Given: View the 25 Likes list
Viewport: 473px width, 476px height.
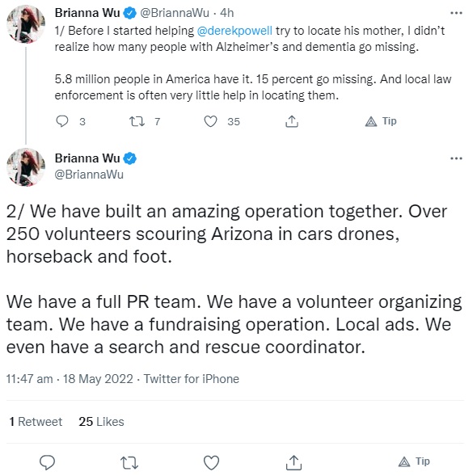Looking at the screenshot, I should [101, 422].
